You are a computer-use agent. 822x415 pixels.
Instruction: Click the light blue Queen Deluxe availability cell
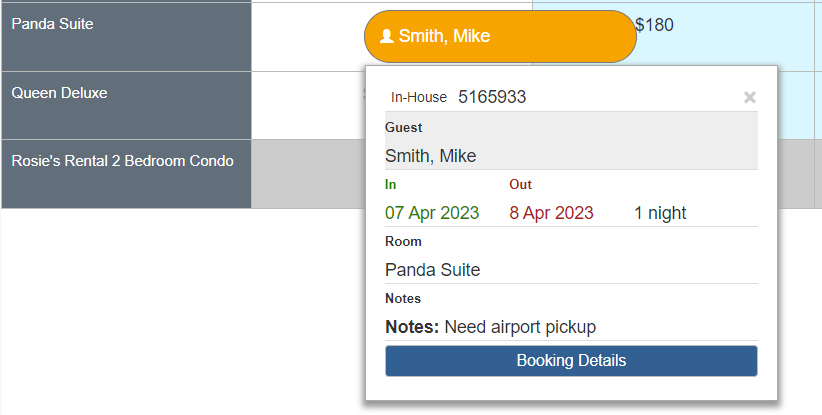pyautogui.click(x=799, y=105)
